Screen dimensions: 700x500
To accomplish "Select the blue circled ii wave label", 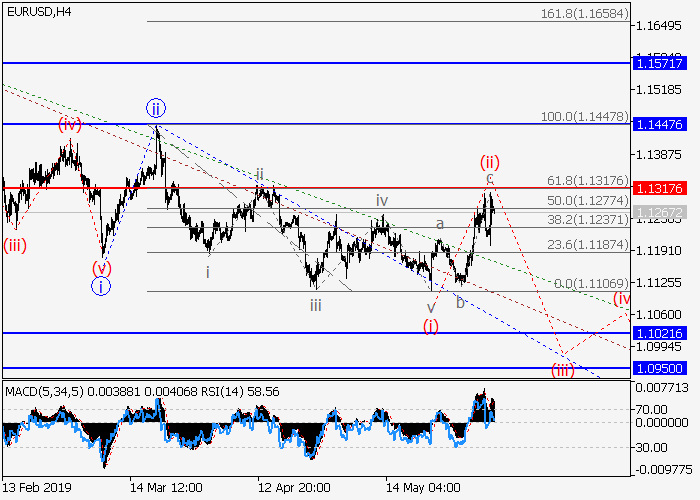I will pyautogui.click(x=155, y=108).
